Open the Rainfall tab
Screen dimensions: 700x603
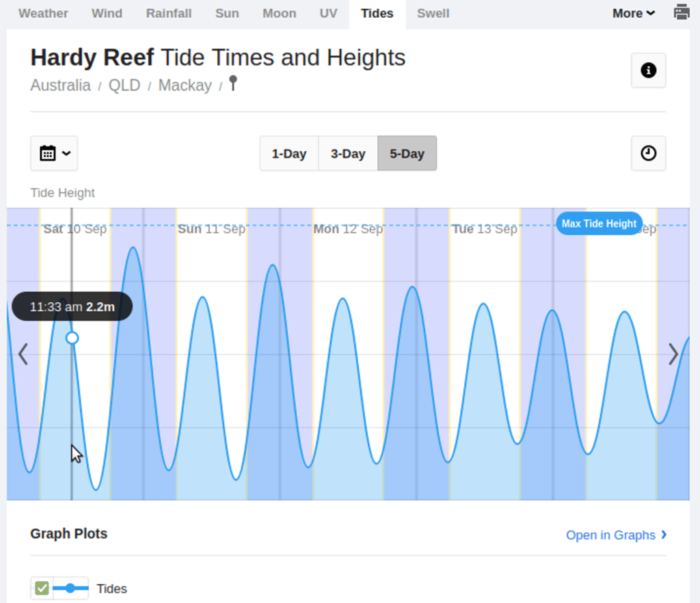click(x=169, y=13)
